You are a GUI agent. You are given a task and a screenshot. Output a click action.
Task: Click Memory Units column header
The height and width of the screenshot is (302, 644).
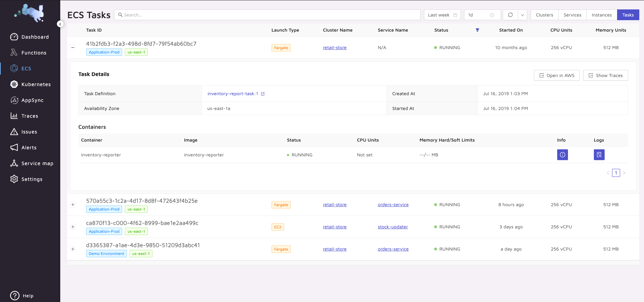point(611,30)
